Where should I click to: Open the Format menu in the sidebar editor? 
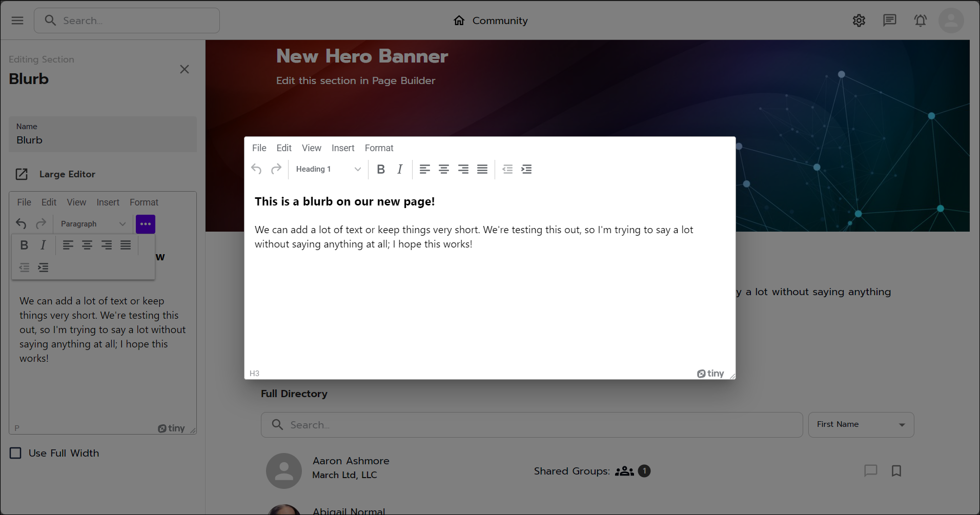[144, 202]
